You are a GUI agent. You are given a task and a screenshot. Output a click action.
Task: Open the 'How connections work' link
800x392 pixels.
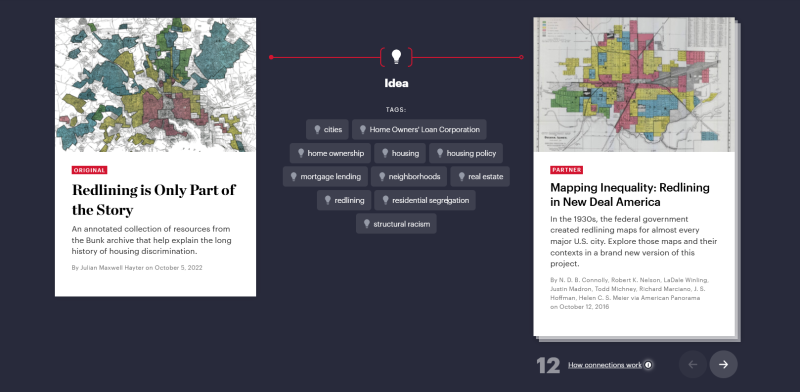pyautogui.click(x=605, y=365)
